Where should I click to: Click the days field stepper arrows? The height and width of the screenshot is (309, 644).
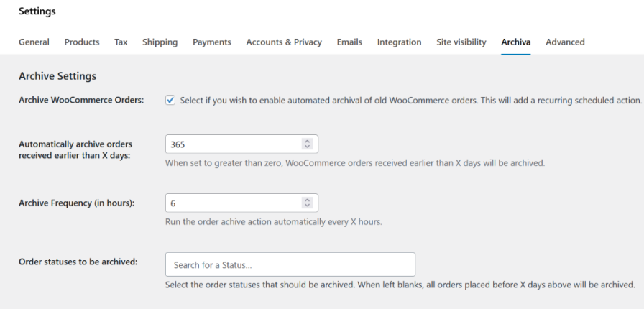308,144
